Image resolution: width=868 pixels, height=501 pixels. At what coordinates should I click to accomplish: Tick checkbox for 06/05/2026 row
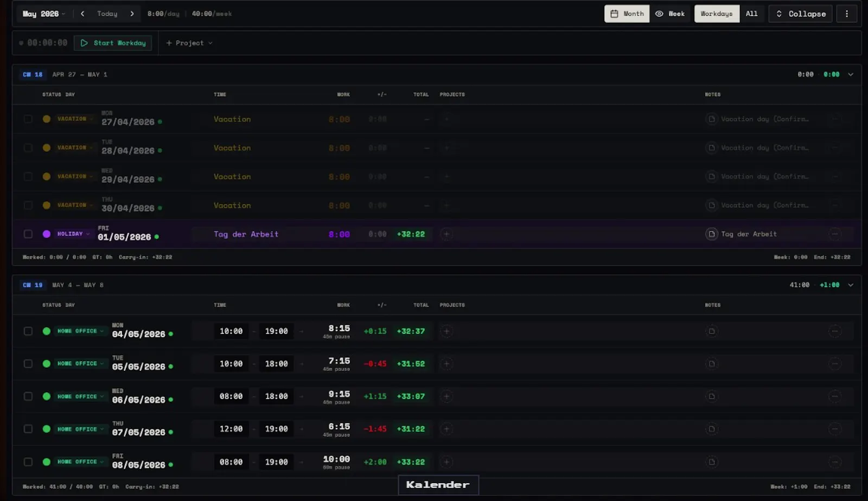28,396
